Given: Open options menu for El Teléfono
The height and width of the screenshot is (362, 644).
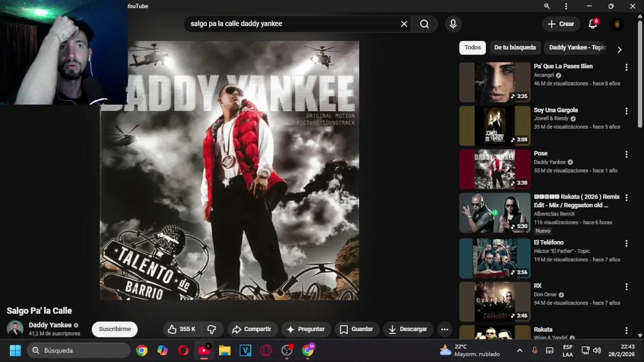Looking at the screenshot, I should 626,243.
